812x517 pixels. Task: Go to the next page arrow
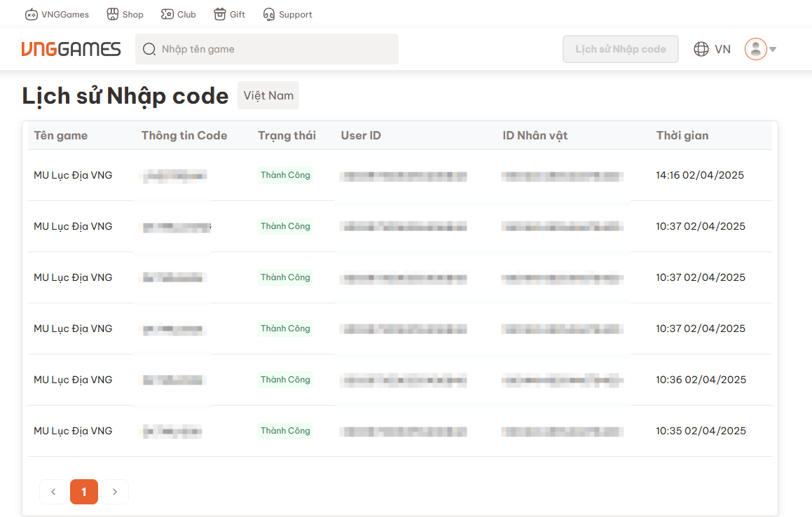point(115,492)
